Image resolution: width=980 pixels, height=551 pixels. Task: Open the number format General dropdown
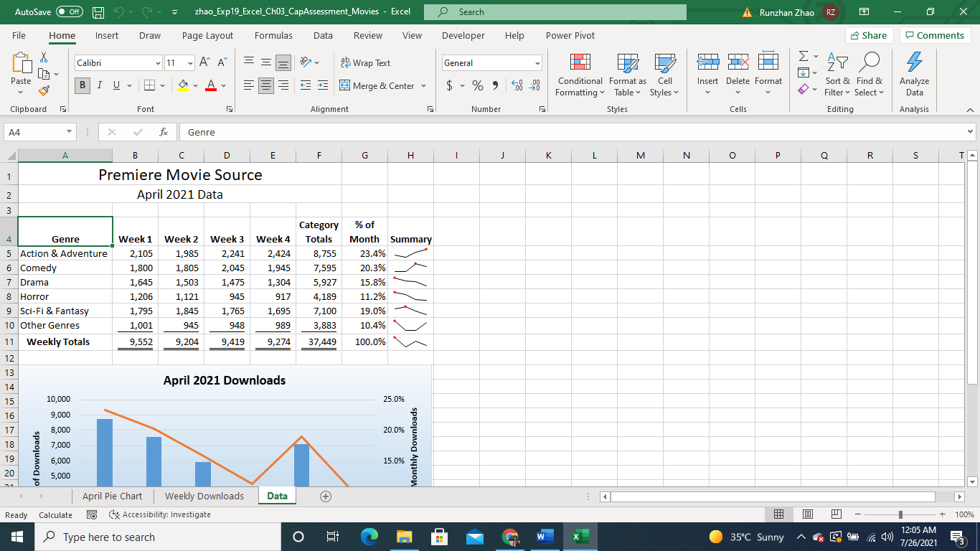point(537,63)
